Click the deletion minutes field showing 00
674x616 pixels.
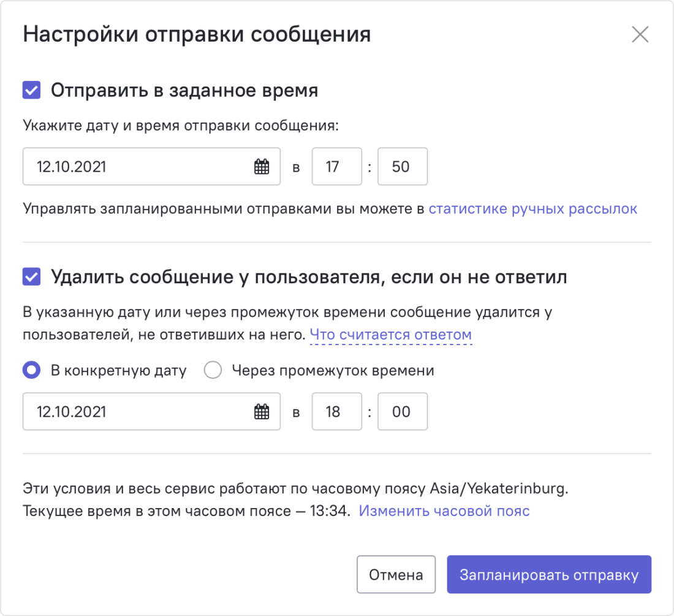coord(402,411)
